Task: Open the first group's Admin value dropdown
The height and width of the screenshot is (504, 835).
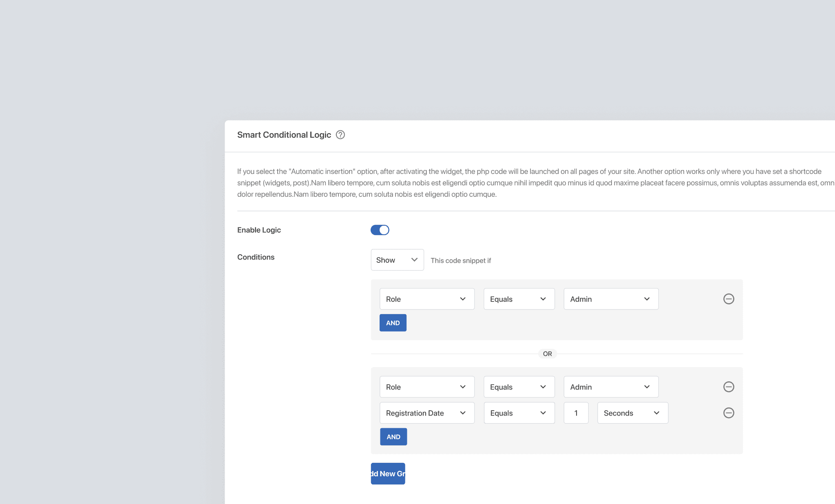Action: pyautogui.click(x=610, y=299)
